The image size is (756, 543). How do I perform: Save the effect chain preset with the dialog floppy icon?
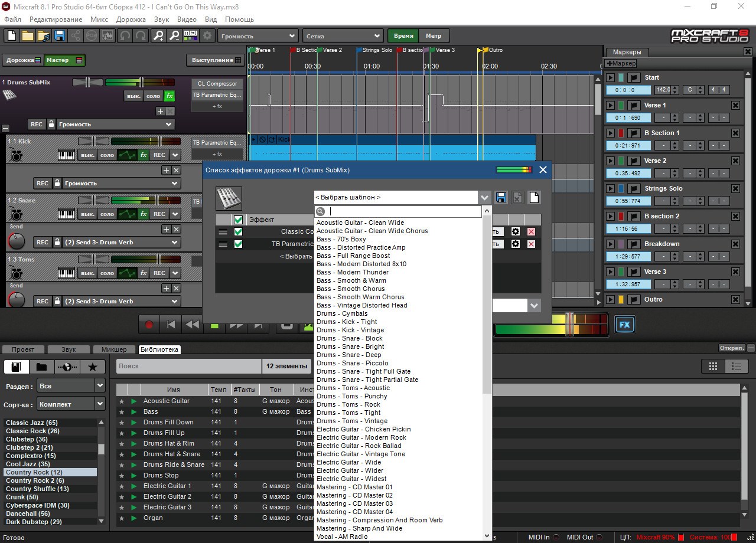pyautogui.click(x=501, y=197)
